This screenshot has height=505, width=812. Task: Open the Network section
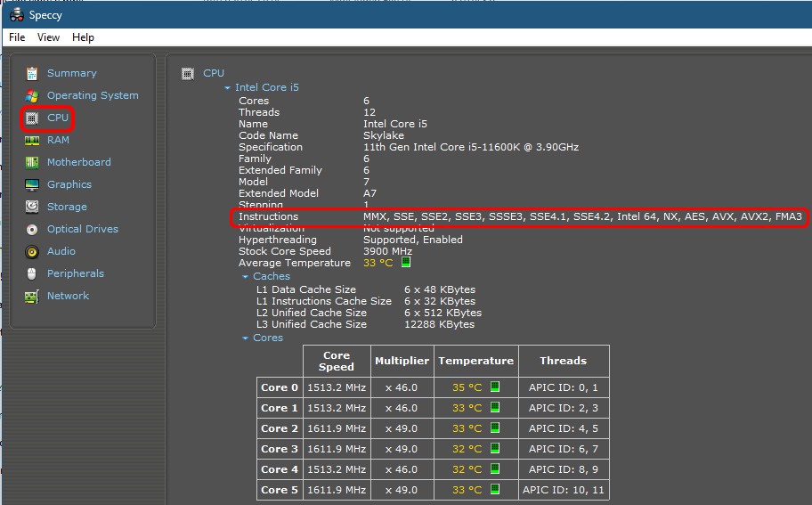click(x=68, y=297)
